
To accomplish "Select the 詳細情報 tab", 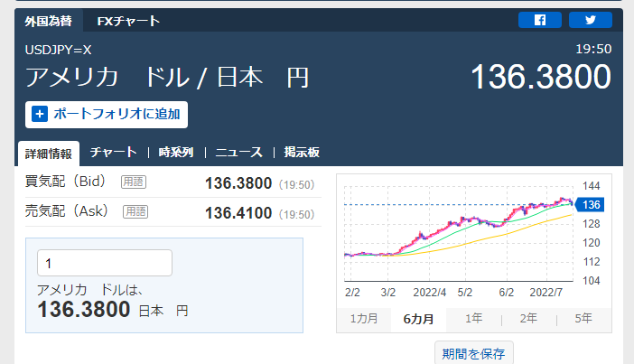I will coord(48,153).
